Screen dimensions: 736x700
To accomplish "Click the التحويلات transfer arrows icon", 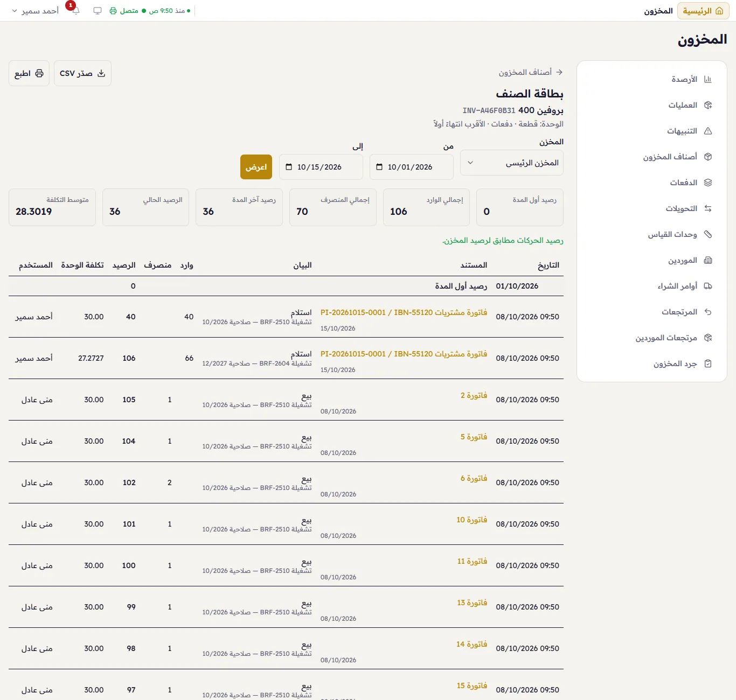I will pos(708,208).
